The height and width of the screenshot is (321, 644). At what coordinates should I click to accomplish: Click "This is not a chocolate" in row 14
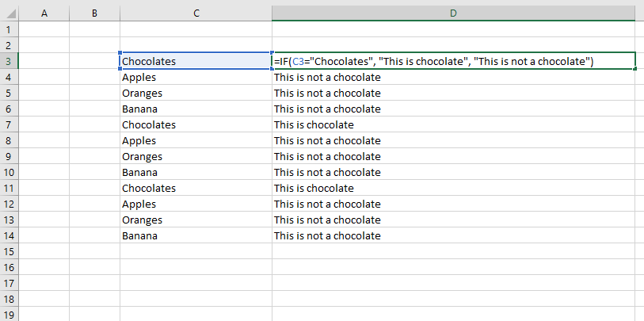tap(327, 235)
